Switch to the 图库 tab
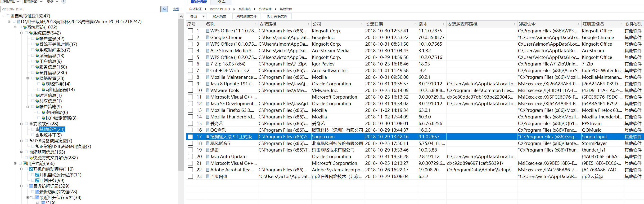644x204 pixels. (221, 2)
